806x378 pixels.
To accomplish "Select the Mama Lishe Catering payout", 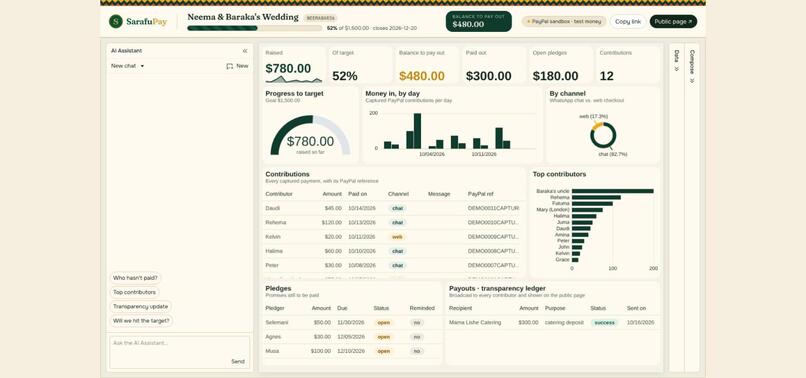I will [x=552, y=322].
